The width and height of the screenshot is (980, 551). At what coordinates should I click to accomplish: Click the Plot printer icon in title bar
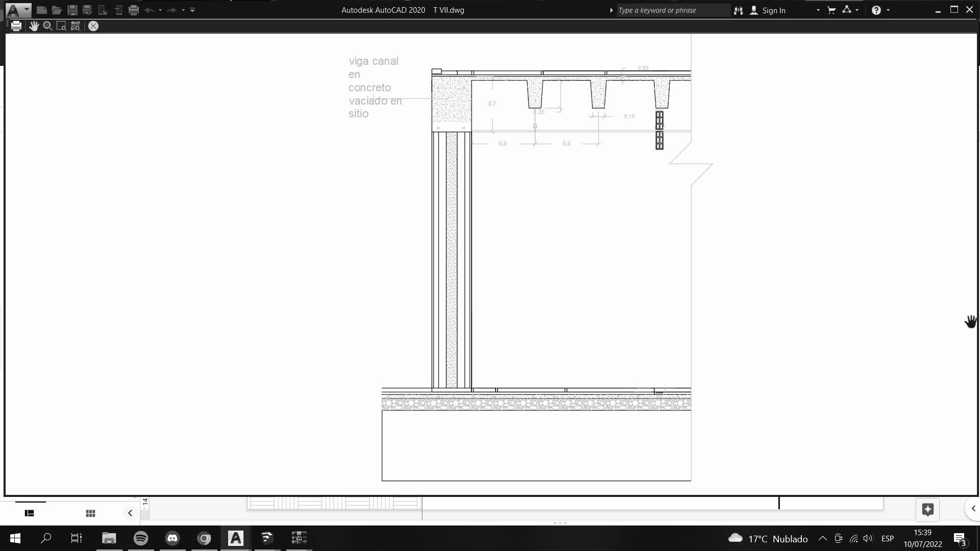point(134,10)
